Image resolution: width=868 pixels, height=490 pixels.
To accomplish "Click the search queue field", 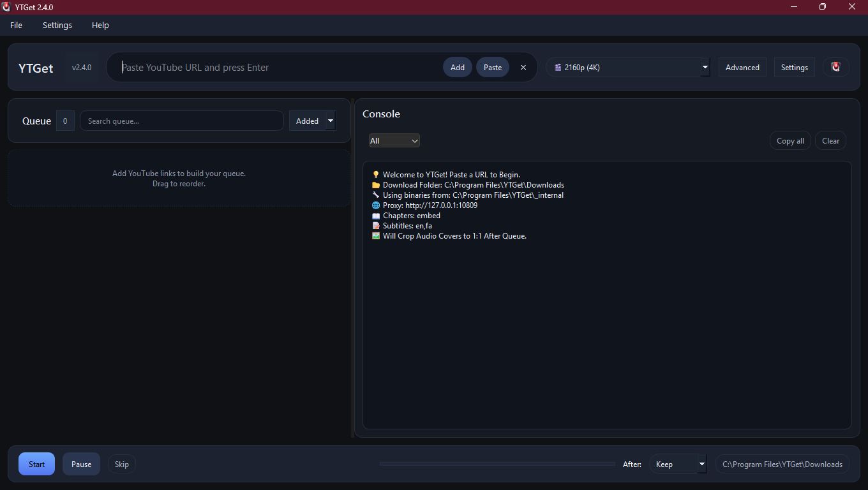I will click(182, 121).
